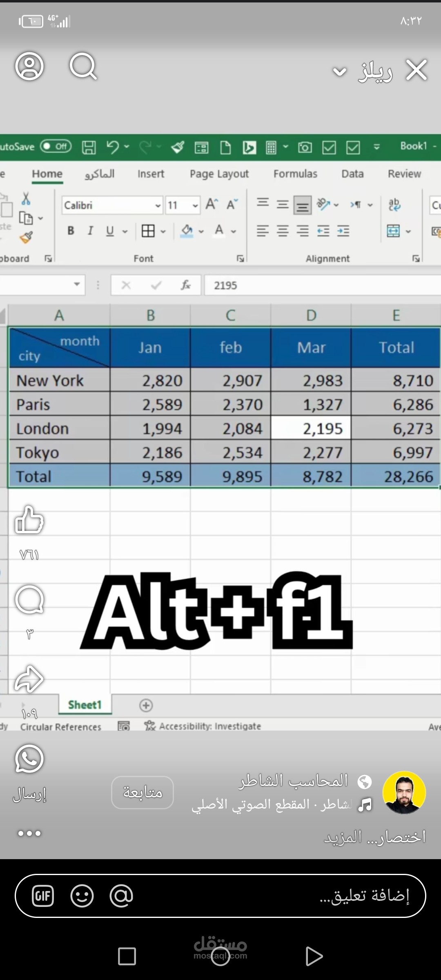Open the Page Layout tab
Screen dimensions: 441x980
click(x=219, y=174)
